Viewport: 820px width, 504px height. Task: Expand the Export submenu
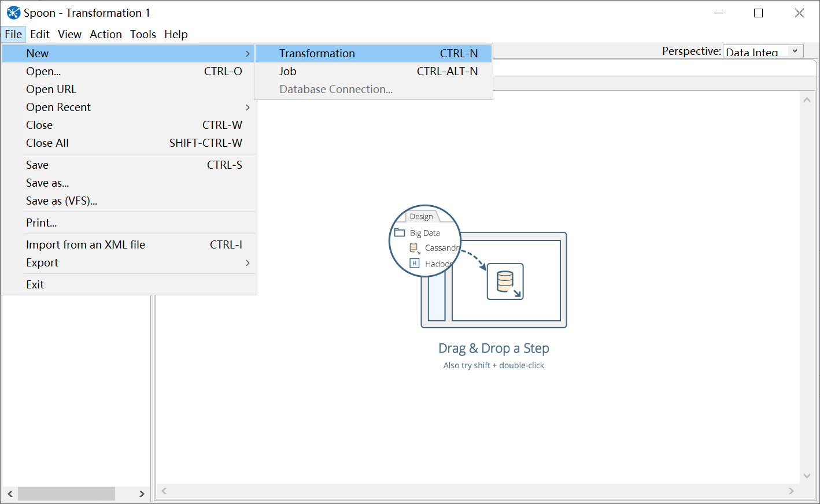129,262
